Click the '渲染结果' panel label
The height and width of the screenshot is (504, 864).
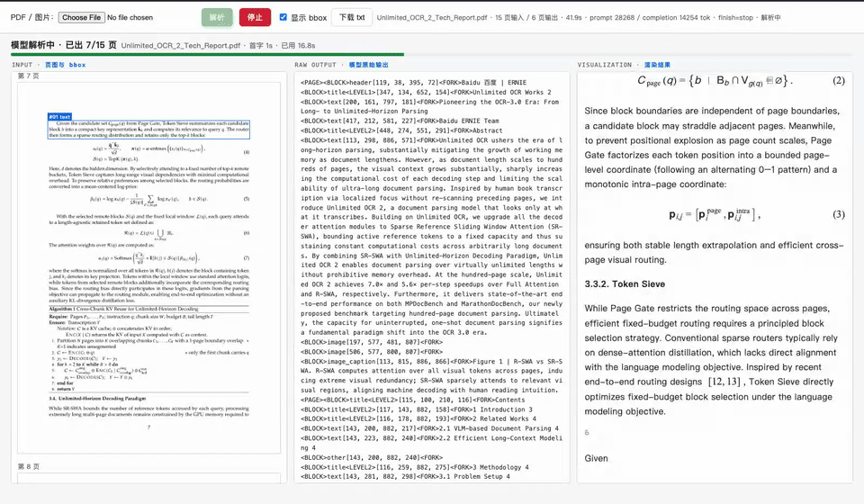[x=657, y=65]
